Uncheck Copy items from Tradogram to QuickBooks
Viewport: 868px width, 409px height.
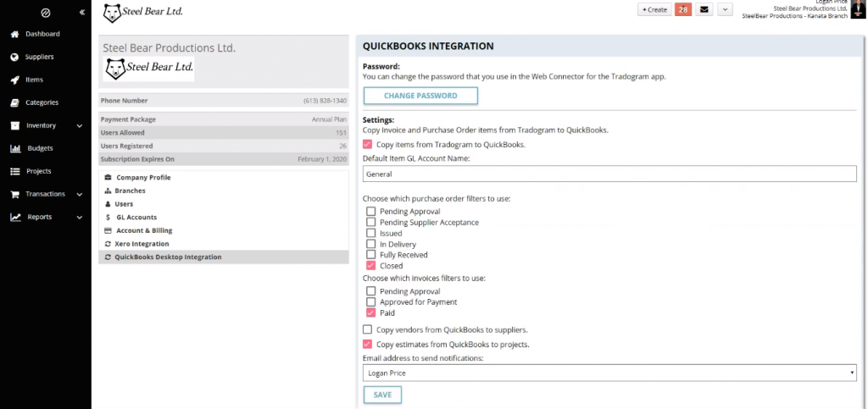(x=367, y=145)
